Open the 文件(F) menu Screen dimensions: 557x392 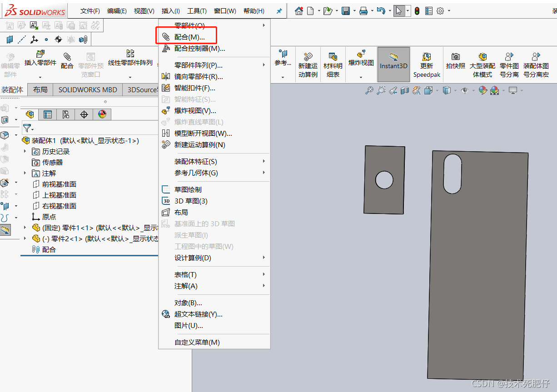pyautogui.click(x=90, y=11)
